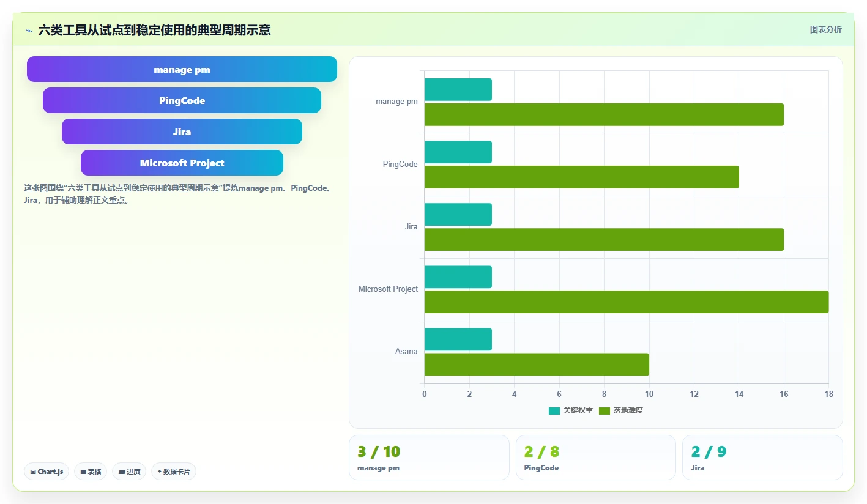
Task: Select the manage pm funnel bar
Action: click(182, 69)
